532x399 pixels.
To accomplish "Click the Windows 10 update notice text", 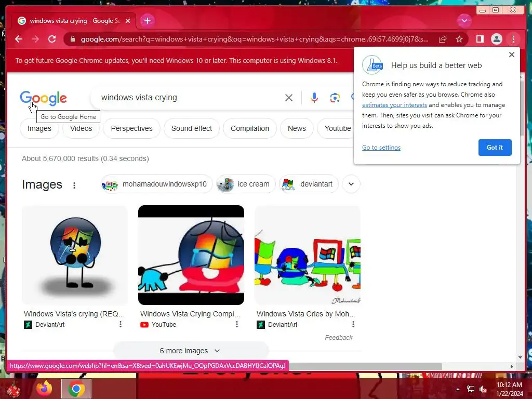I will 177,60.
